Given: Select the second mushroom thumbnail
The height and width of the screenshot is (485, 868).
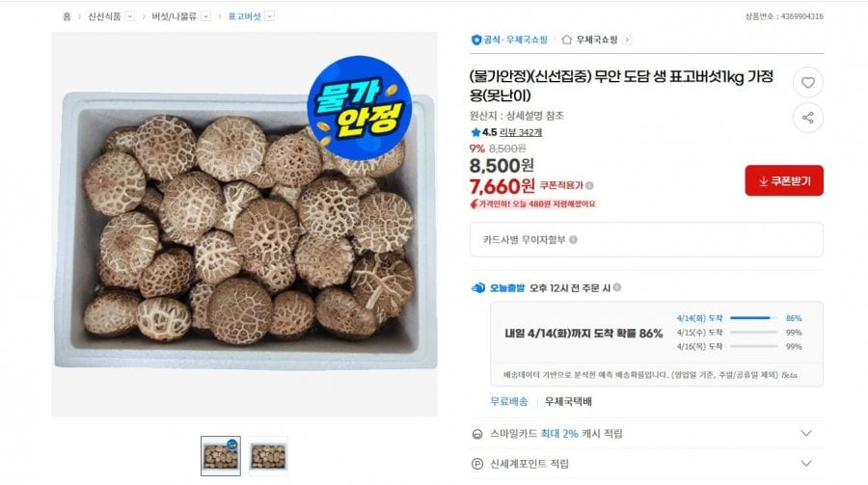Looking at the screenshot, I should tap(268, 456).
